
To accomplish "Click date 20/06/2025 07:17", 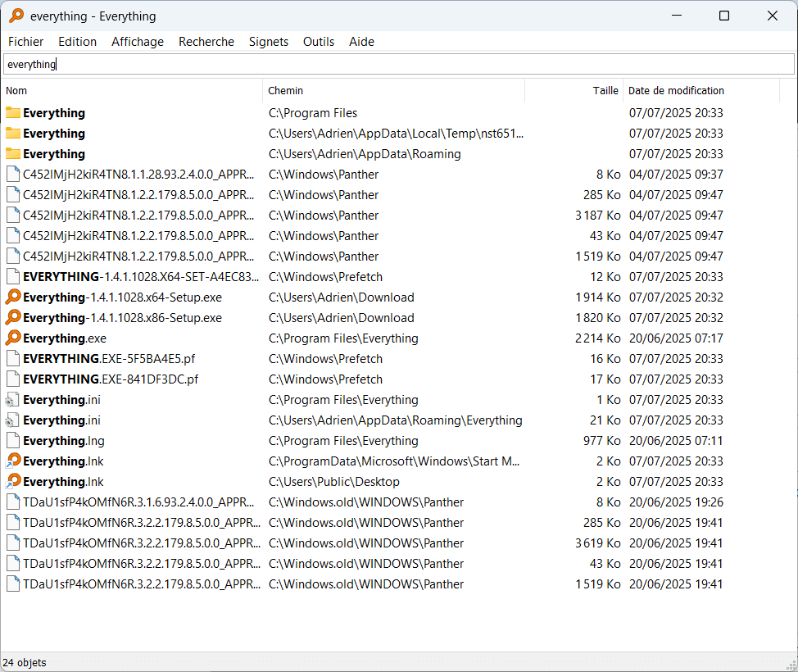I will pyautogui.click(x=676, y=338).
